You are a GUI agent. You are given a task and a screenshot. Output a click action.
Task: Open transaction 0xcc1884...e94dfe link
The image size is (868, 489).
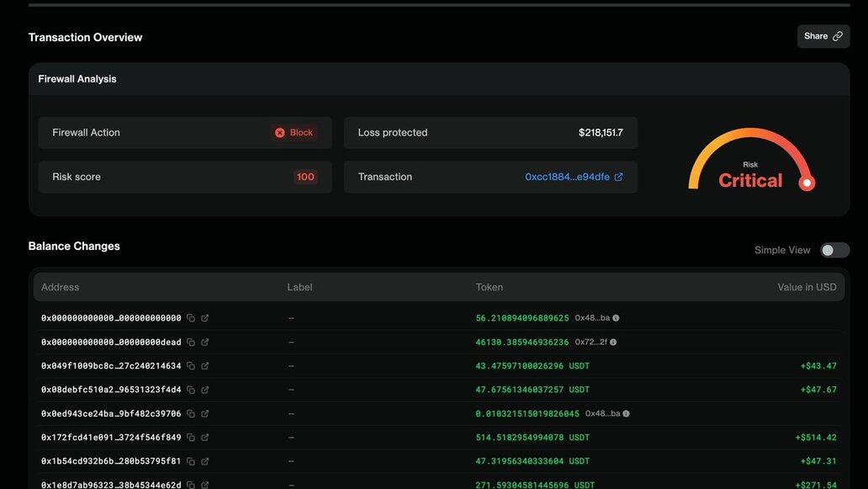point(567,177)
